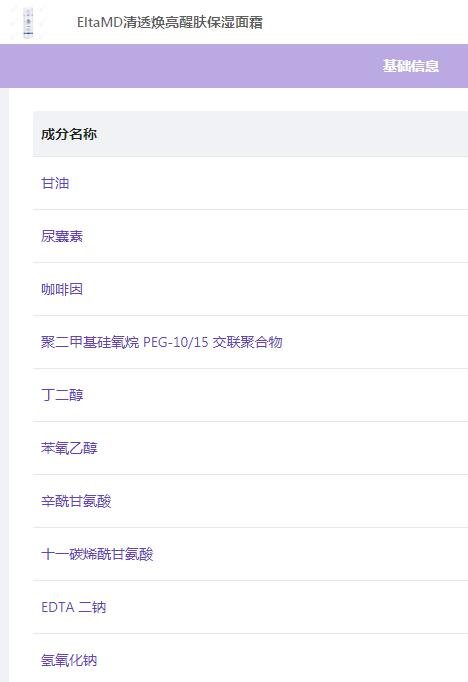This screenshot has width=468, height=682.
Task: Click the purple navigation bar
Action: pyautogui.click(x=234, y=66)
